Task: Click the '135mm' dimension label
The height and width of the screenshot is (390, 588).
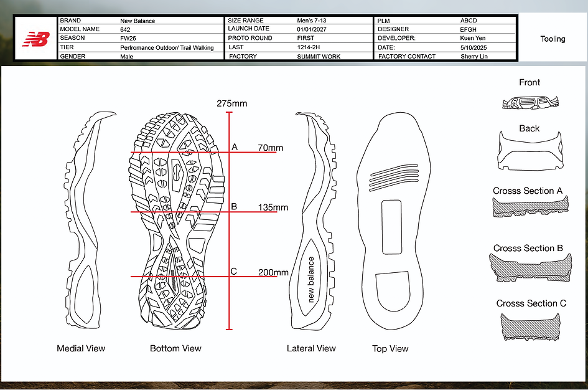Action: tap(273, 207)
